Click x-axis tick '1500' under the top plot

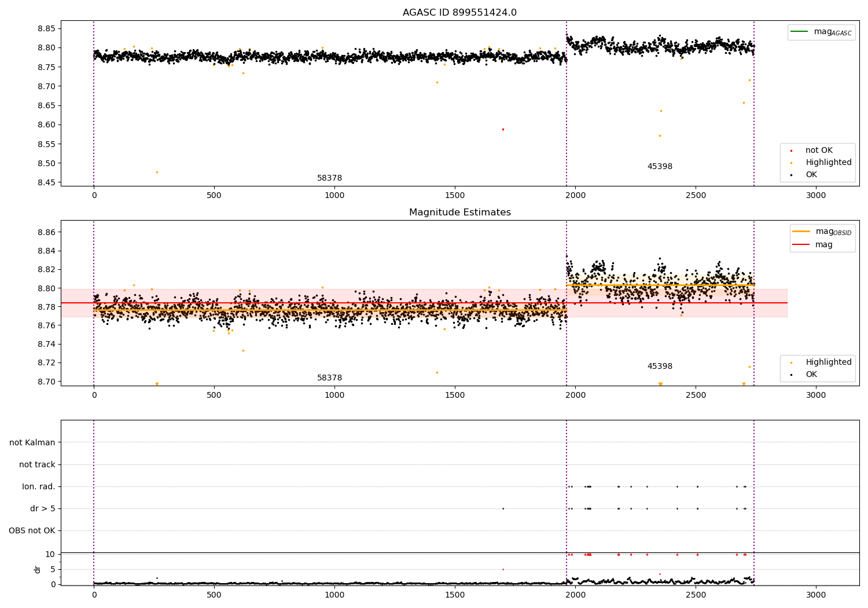[455, 195]
